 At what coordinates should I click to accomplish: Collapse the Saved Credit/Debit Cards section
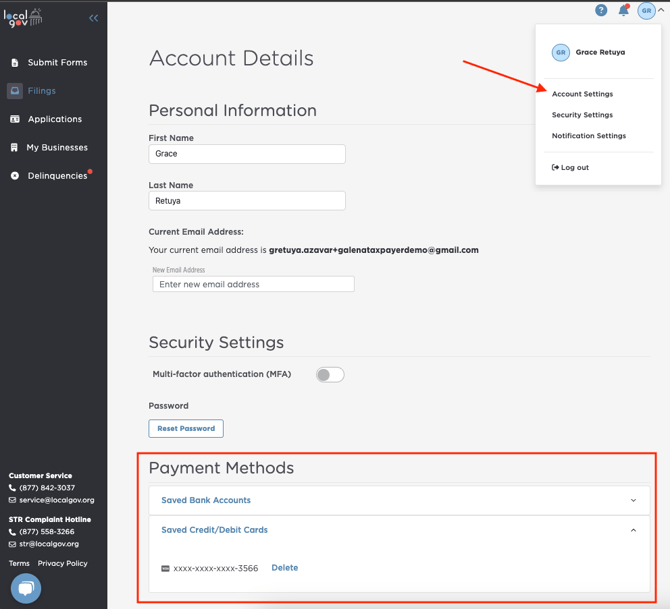coord(633,530)
